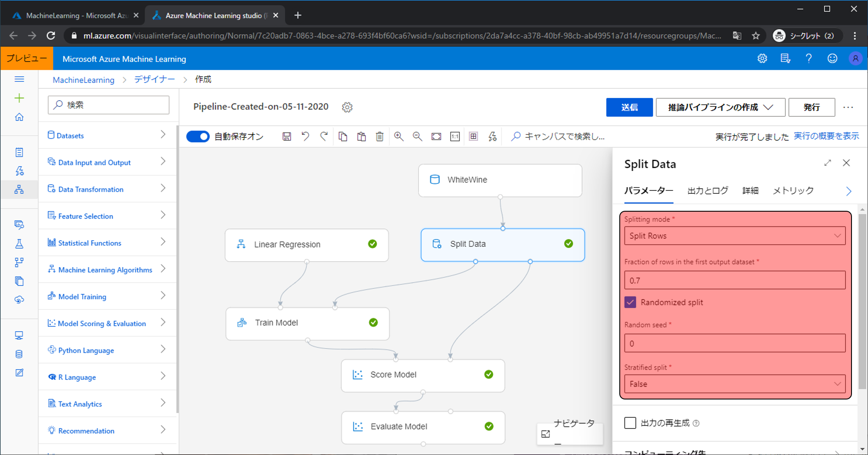Expand the Split Data panel to full size

[x=827, y=163]
